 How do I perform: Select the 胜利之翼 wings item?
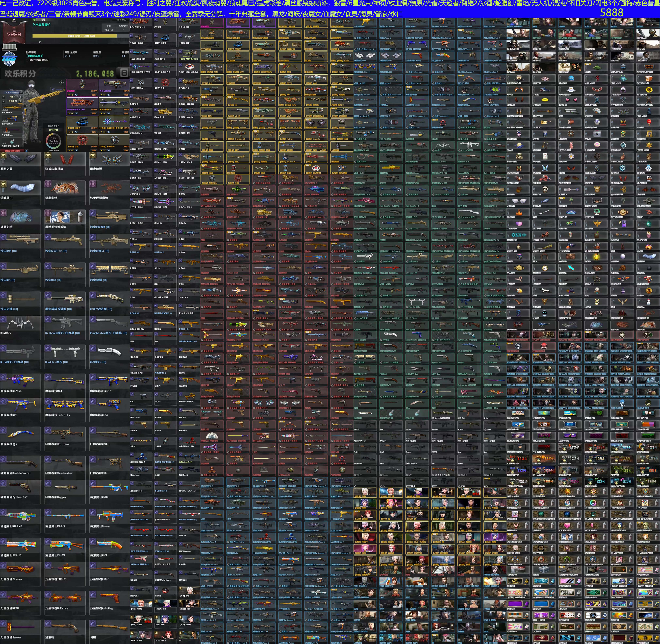click(x=20, y=164)
